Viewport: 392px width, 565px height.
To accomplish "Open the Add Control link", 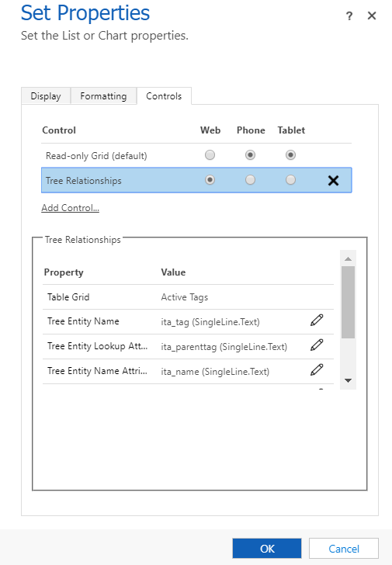I will (x=71, y=208).
